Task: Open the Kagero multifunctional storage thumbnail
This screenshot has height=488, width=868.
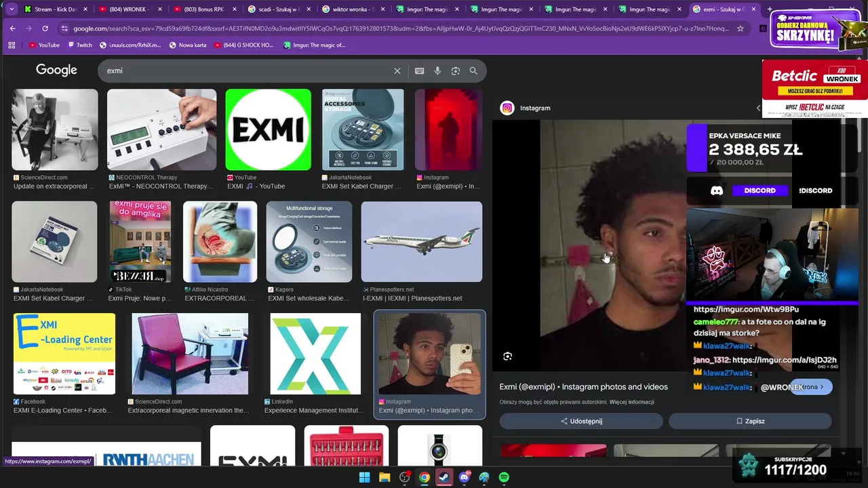Action: point(309,241)
